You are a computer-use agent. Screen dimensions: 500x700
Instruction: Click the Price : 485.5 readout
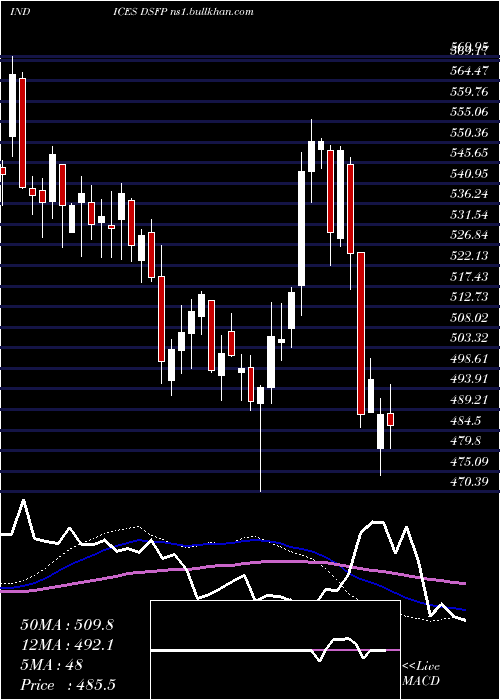68,685
